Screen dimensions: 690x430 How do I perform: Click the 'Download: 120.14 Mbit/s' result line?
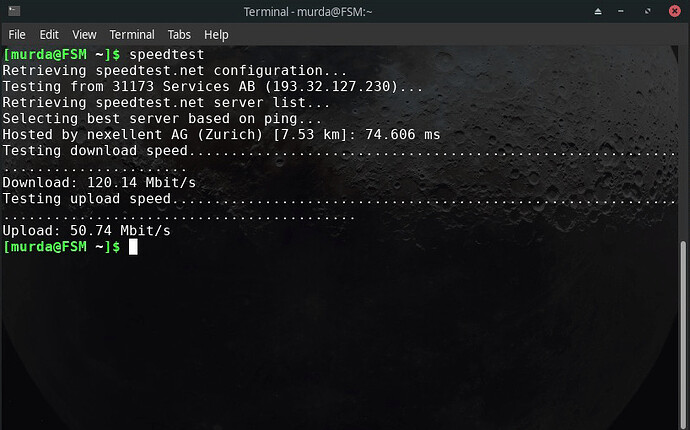pyautogui.click(x=87, y=182)
